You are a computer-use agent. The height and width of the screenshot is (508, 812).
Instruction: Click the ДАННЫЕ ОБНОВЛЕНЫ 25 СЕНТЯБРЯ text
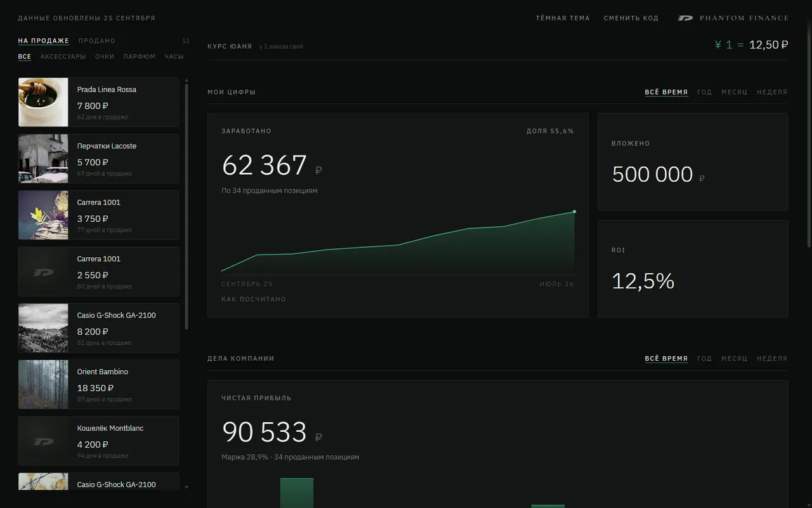(x=86, y=18)
